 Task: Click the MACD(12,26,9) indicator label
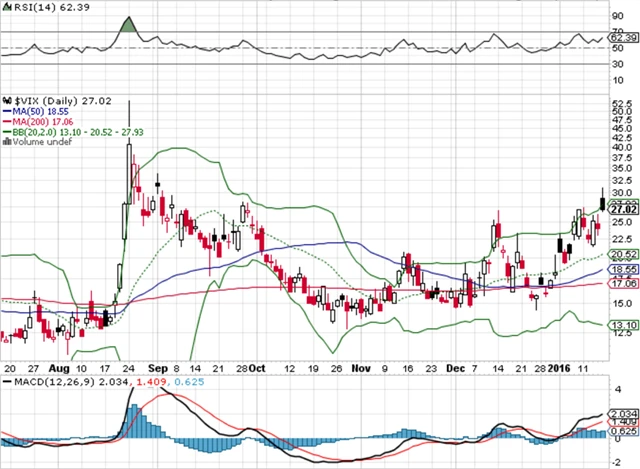(51, 355)
